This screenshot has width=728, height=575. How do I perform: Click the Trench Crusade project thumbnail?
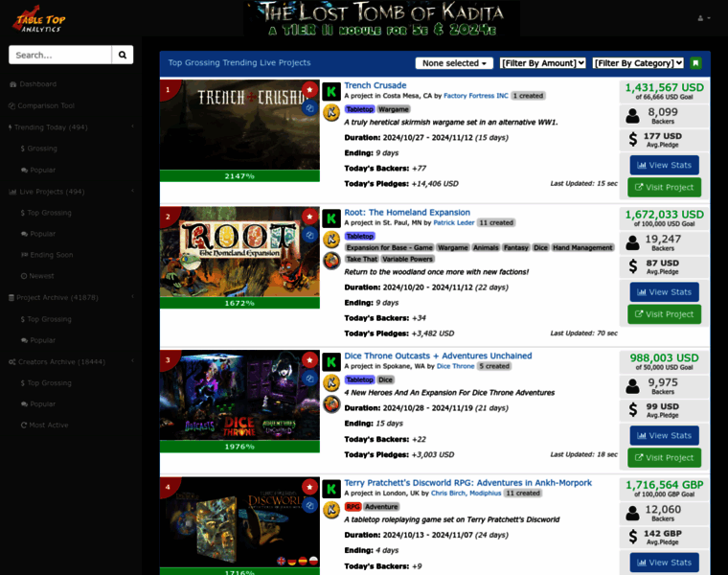click(239, 125)
